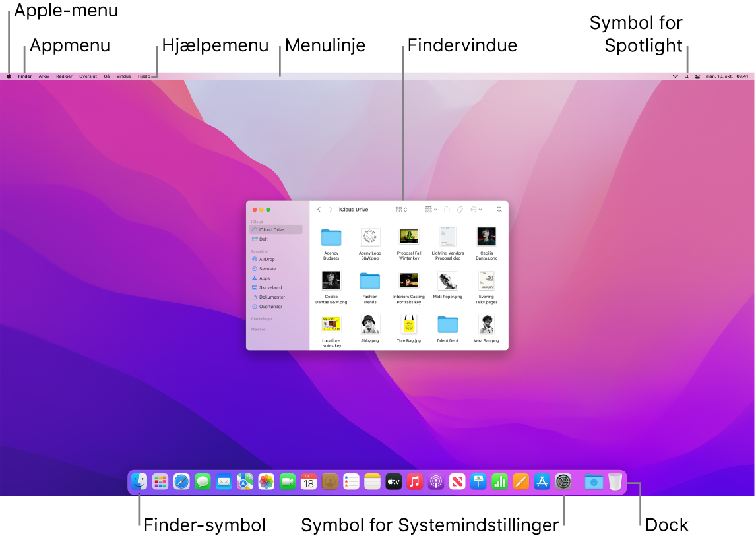
Task: Click the search icon in the Finder window
Action: pyautogui.click(x=499, y=209)
